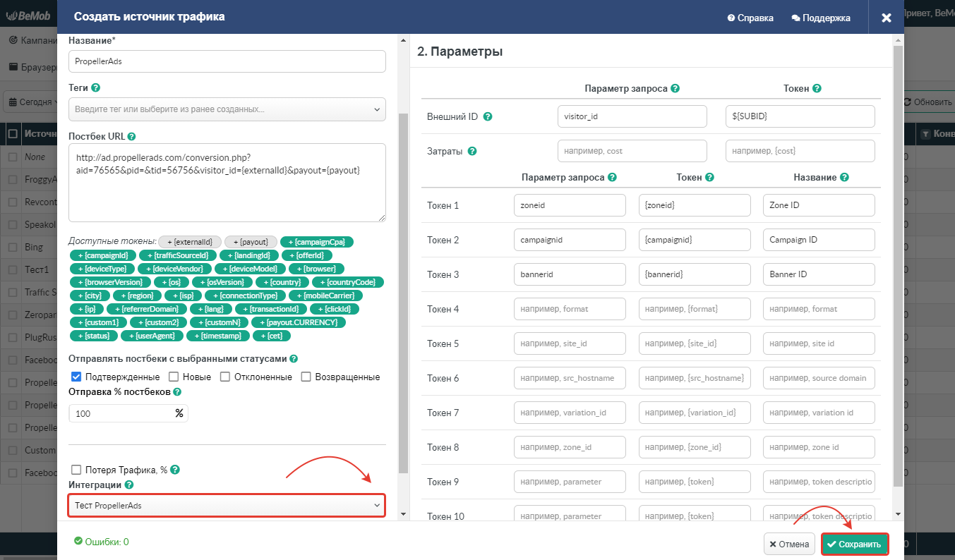Select the None row checkbox in background table
Image resolution: width=955 pixels, height=560 pixels.
coord(13,157)
